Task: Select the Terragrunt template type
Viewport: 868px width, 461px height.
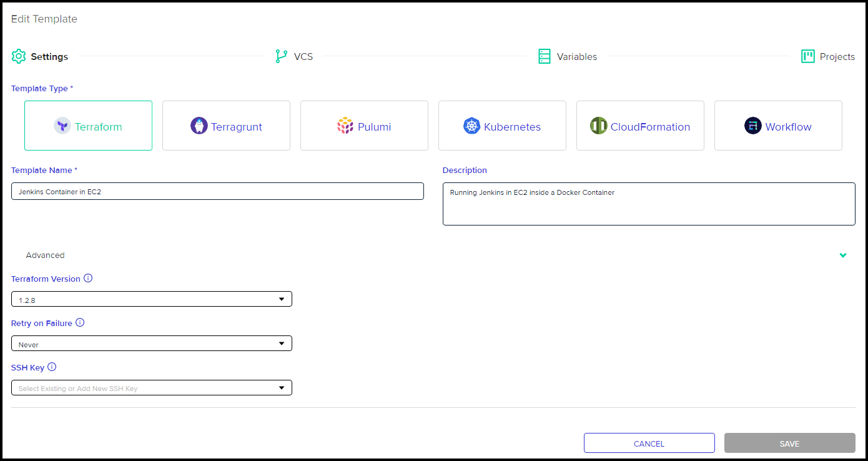Action: pos(225,125)
